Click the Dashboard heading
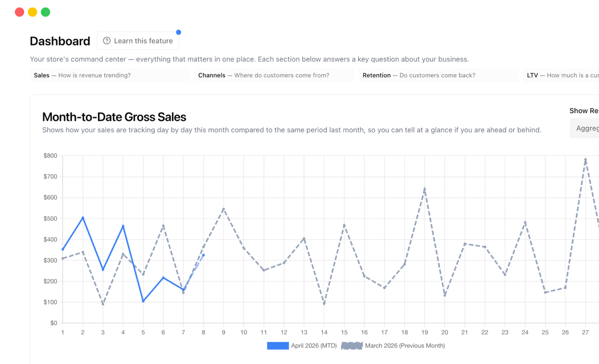 (60, 41)
